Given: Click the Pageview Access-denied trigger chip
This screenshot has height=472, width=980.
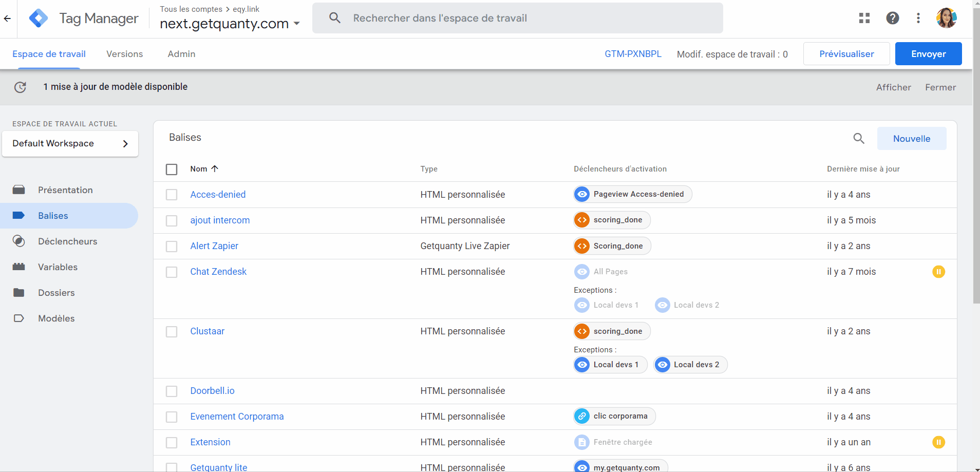Looking at the screenshot, I should [633, 194].
